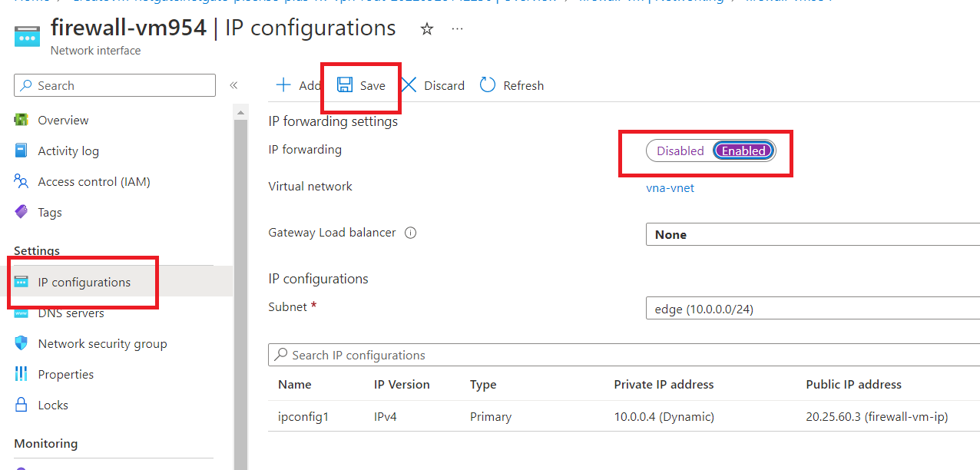This screenshot has width=980, height=470.
Task: Go to Network security group settings
Action: 102,344
